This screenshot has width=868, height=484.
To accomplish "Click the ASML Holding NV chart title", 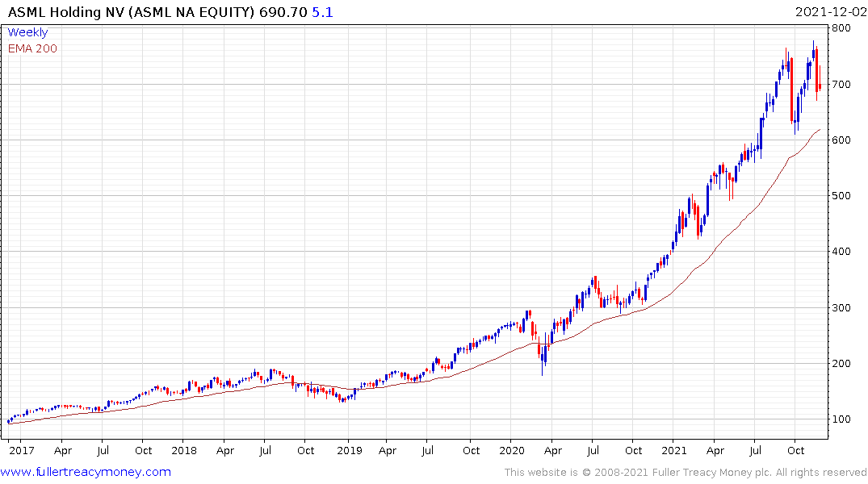I will pyautogui.click(x=131, y=12).
